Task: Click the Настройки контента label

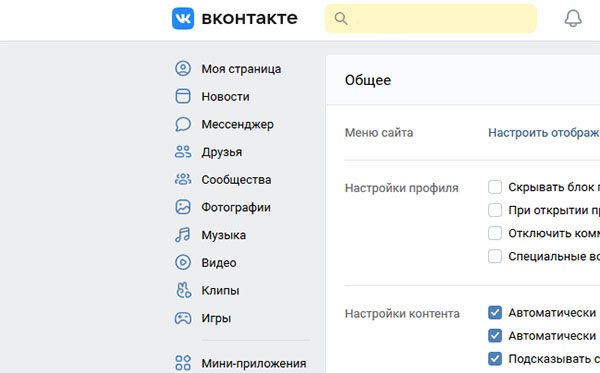Action: [402, 314]
